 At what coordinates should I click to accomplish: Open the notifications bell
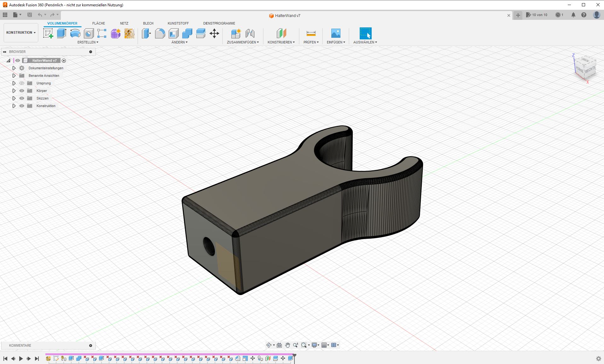tap(573, 15)
